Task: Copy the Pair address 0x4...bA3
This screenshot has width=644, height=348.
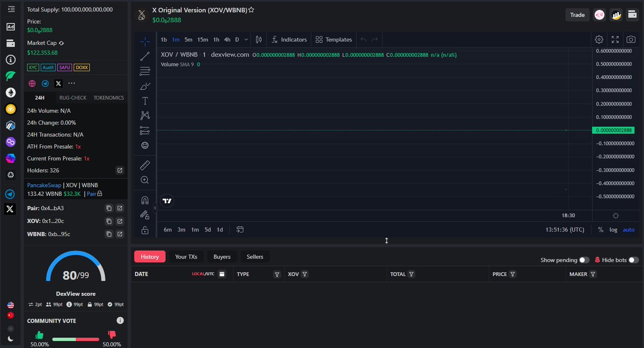Action: (109, 208)
